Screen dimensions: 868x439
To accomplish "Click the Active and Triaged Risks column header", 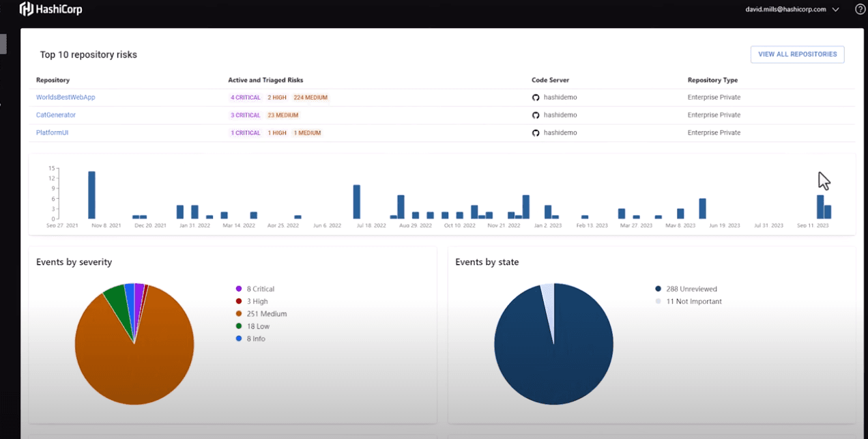I will 265,80.
